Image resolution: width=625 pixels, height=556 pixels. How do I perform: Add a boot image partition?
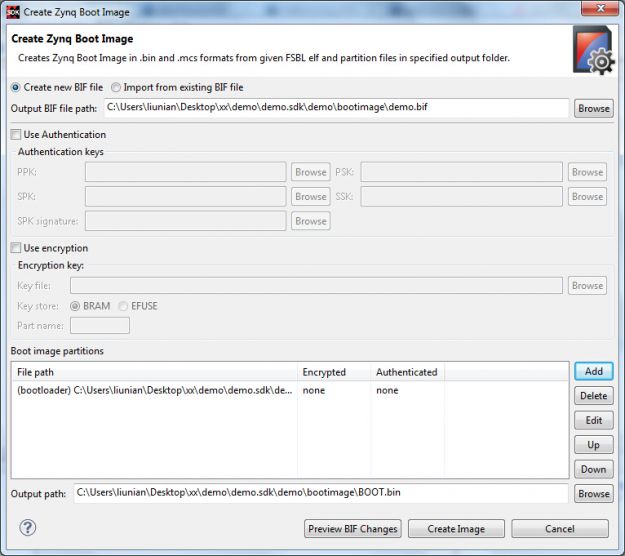(594, 371)
